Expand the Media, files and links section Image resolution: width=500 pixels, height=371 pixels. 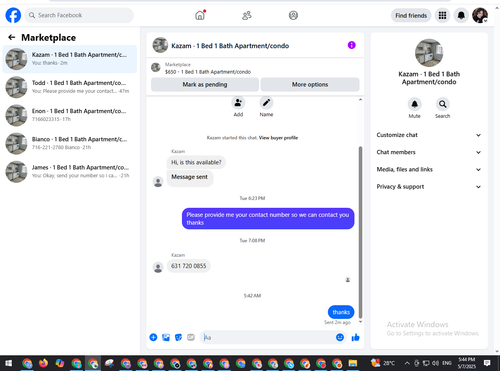point(429,169)
